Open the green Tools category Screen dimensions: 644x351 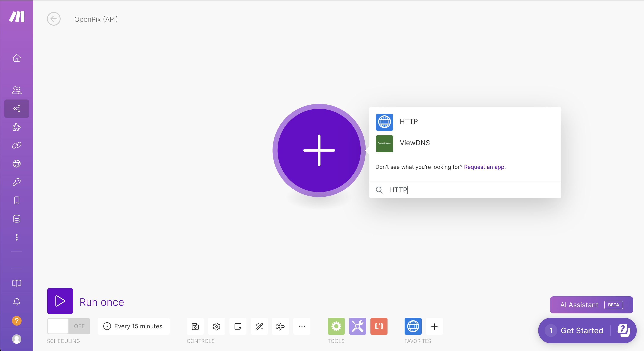(336, 326)
